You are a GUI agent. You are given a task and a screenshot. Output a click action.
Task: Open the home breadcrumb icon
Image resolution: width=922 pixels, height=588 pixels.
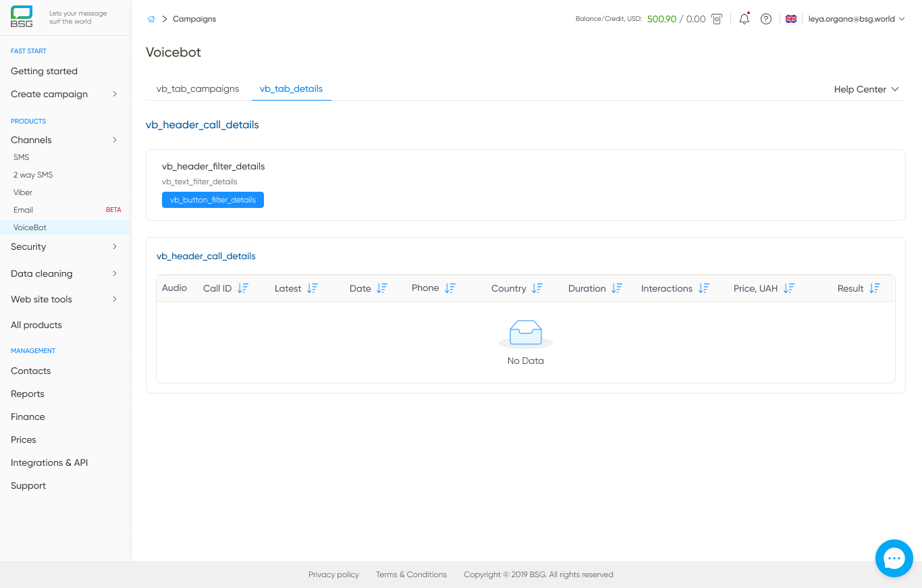point(151,18)
